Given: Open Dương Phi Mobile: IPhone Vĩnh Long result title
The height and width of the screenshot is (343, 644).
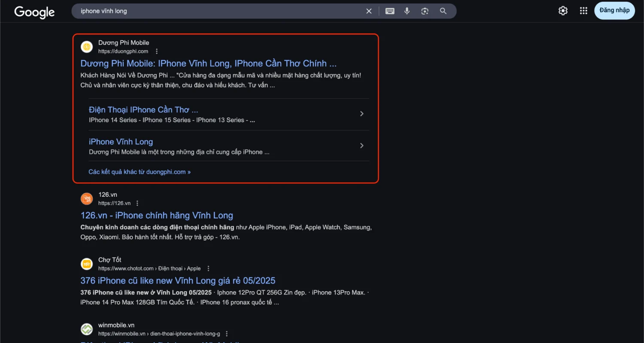Looking at the screenshot, I should click(x=208, y=63).
